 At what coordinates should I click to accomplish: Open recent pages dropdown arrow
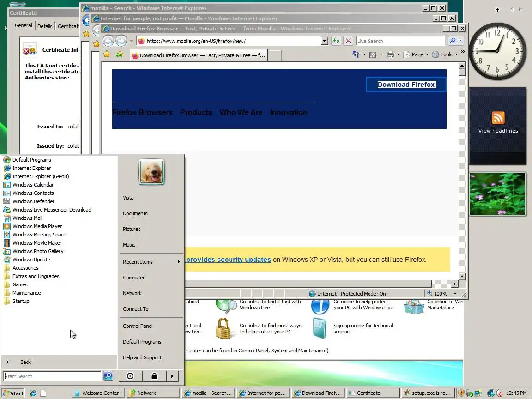click(x=131, y=41)
